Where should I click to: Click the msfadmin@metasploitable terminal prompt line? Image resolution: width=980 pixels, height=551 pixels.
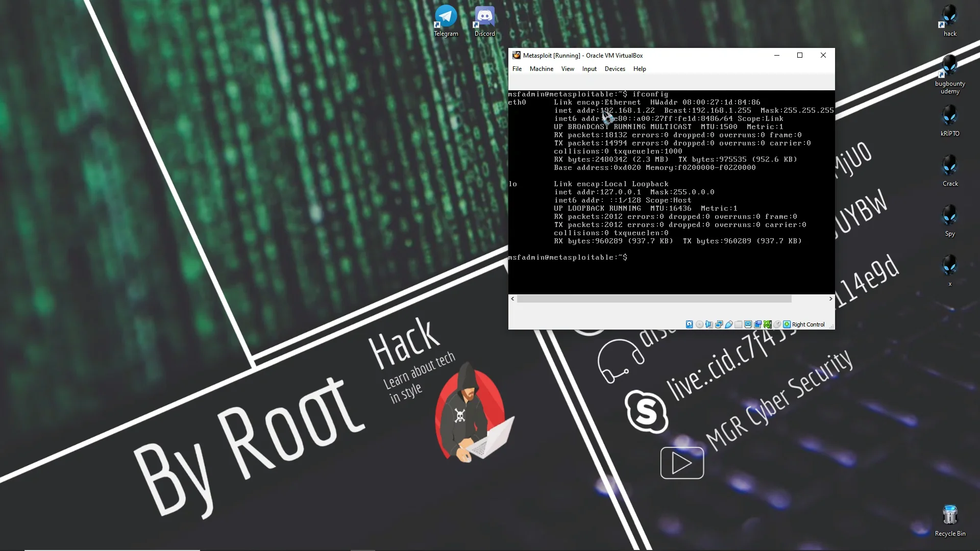568,258
